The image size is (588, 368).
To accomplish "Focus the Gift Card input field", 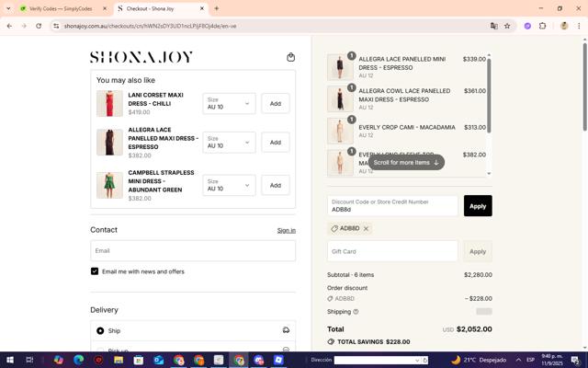I will (392, 251).
